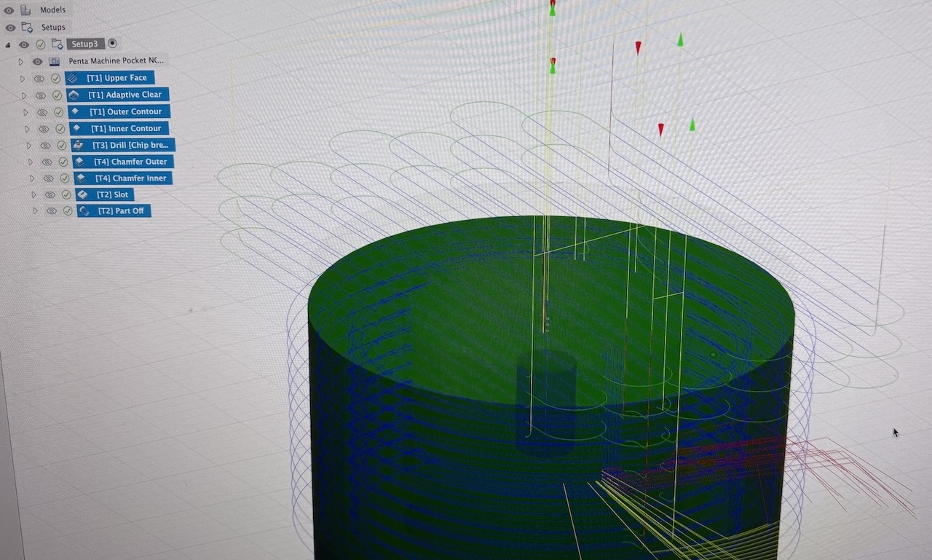Click the Upper Face operation icon
932x560 pixels.
(x=73, y=78)
